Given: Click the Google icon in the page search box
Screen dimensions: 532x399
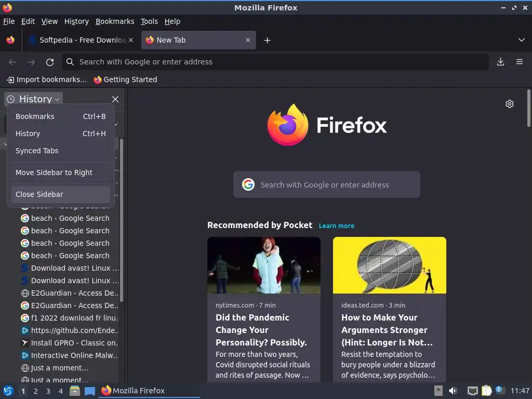Looking at the screenshot, I should coord(248,184).
